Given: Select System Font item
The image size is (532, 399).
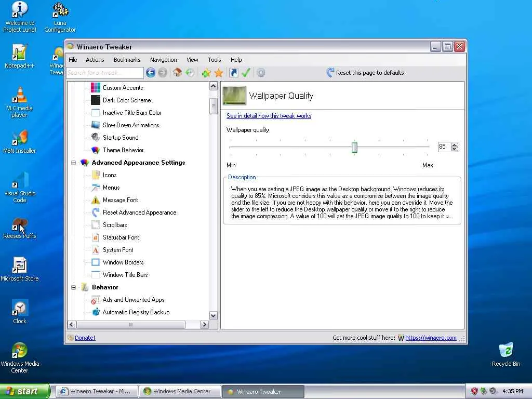Looking at the screenshot, I should (x=118, y=250).
